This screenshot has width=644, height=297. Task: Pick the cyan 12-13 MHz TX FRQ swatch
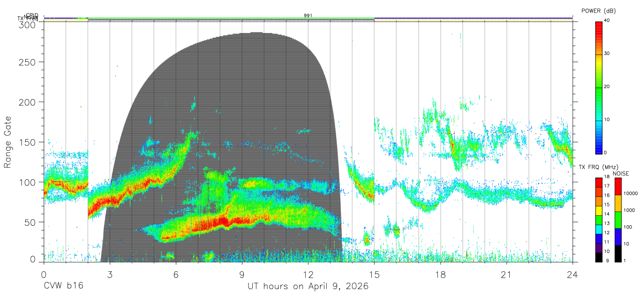599,228
